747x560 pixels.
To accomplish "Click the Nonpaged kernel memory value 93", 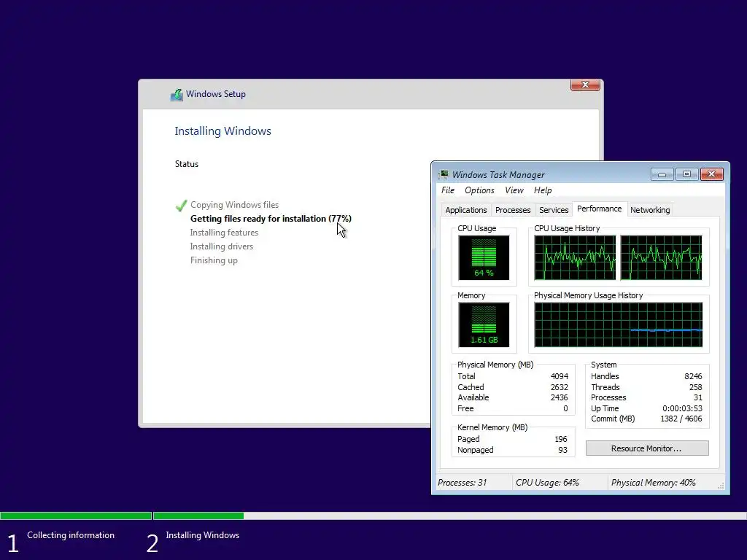I will pos(562,450).
